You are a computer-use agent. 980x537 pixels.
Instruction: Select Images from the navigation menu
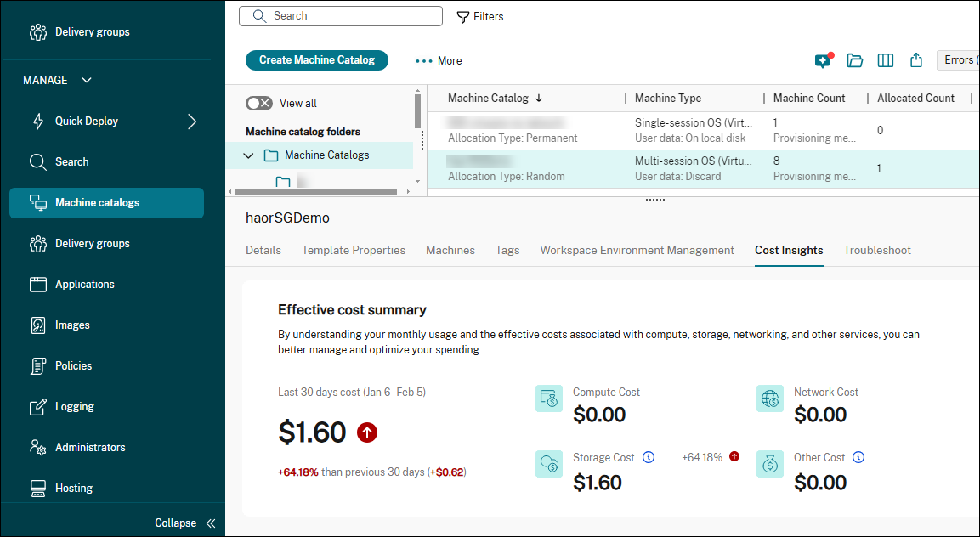[x=75, y=325]
